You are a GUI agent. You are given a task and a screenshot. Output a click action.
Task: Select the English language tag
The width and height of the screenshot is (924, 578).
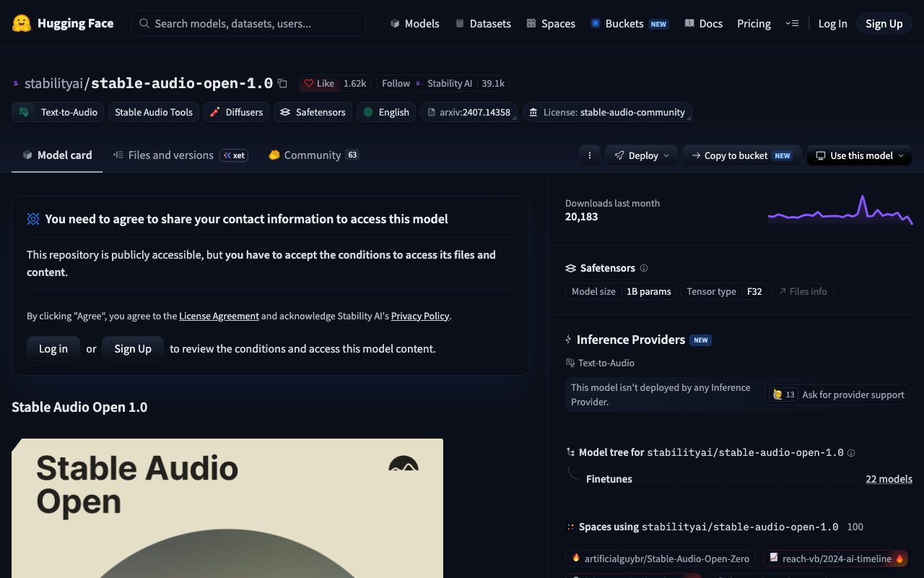point(386,112)
